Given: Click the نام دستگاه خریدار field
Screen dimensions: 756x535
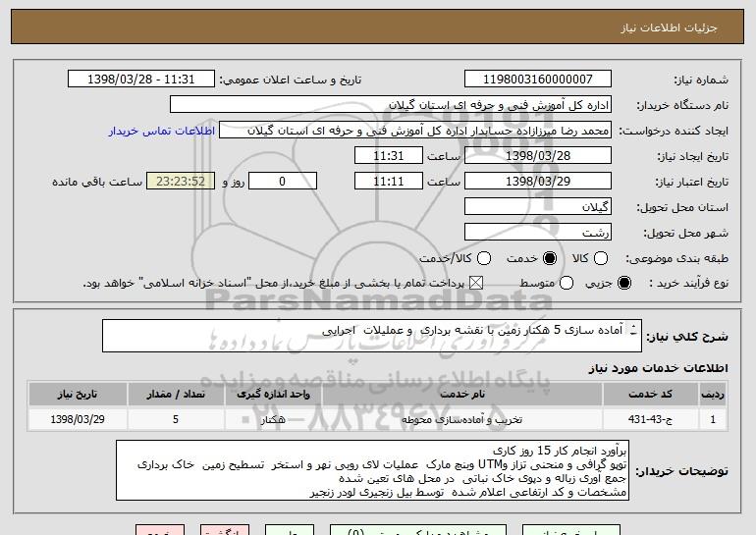Looking at the screenshot, I should [x=391, y=105].
